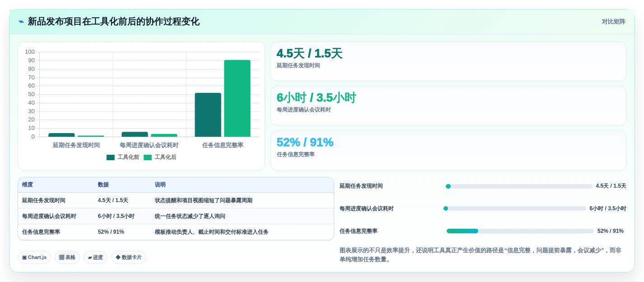Viewport: 644px width, 282px height.
Task: Click the 表格 tag chip
Action: point(67,257)
